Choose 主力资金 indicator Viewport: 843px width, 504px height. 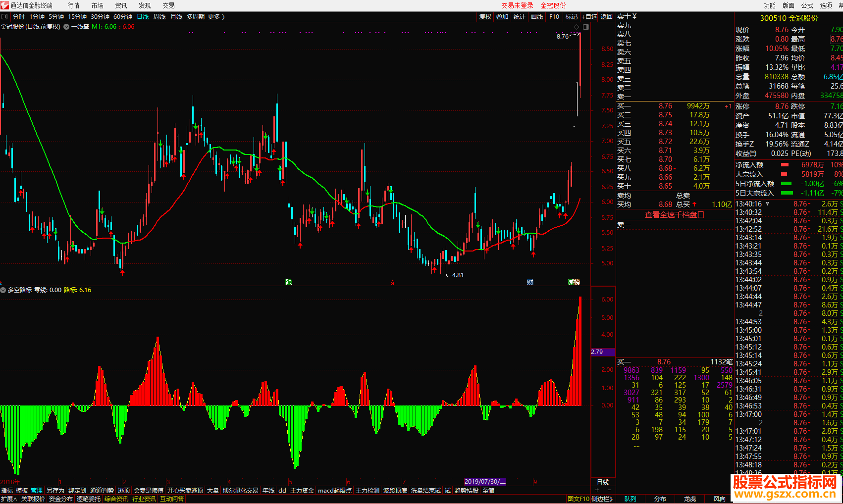302,491
